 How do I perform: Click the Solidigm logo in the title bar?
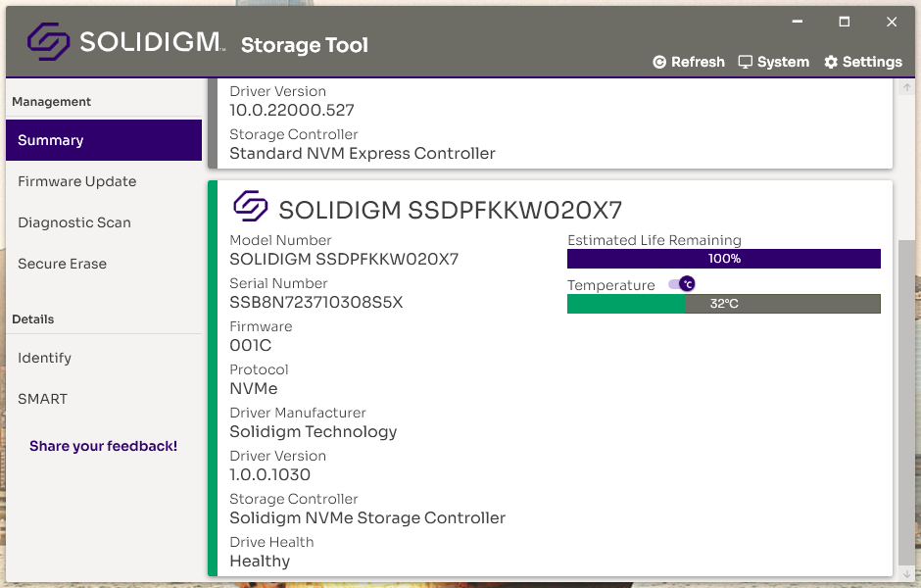51,41
